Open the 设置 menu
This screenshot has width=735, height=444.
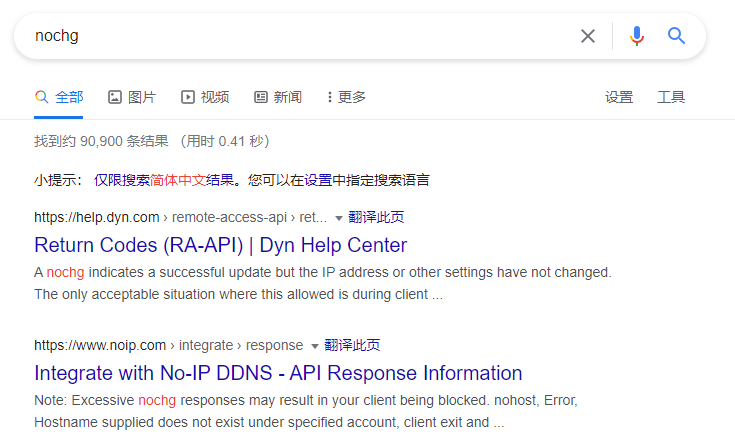(x=619, y=97)
